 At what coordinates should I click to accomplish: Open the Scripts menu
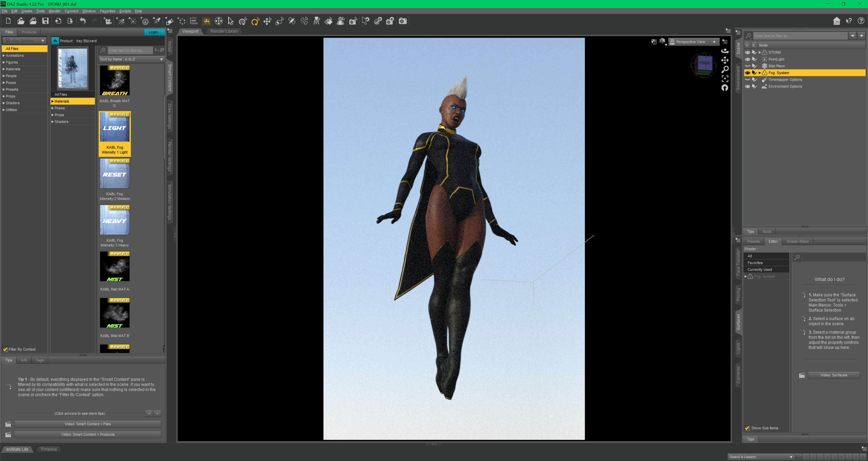(125, 11)
